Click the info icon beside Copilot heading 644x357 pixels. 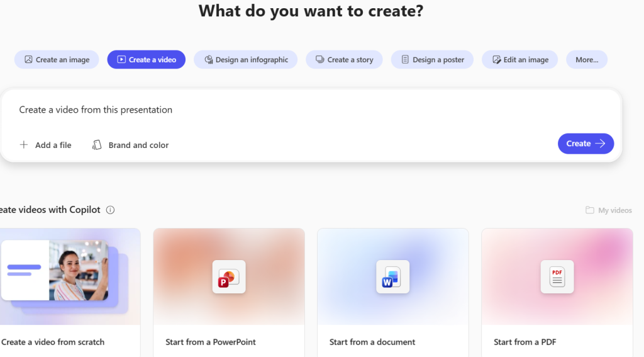(111, 210)
